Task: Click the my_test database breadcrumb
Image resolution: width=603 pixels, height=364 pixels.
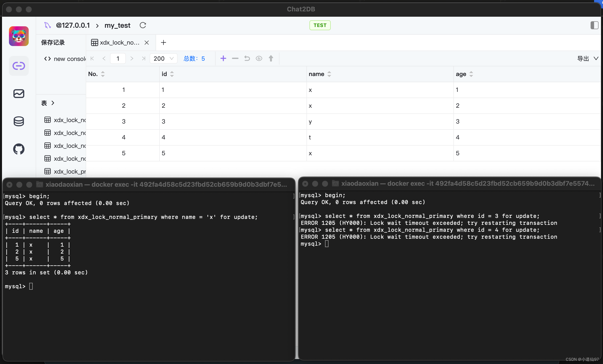Action: point(117,25)
